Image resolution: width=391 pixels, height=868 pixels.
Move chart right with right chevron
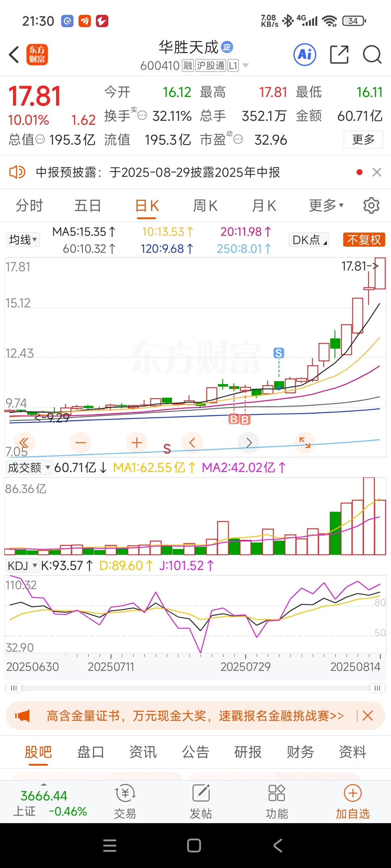tap(249, 443)
